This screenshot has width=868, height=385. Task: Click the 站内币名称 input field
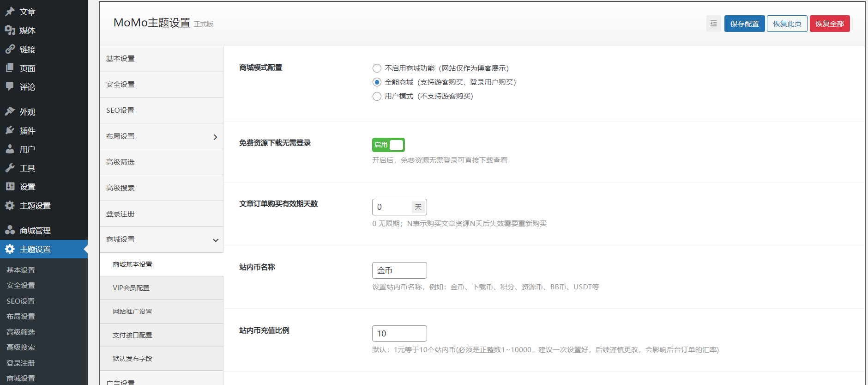[399, 270]
